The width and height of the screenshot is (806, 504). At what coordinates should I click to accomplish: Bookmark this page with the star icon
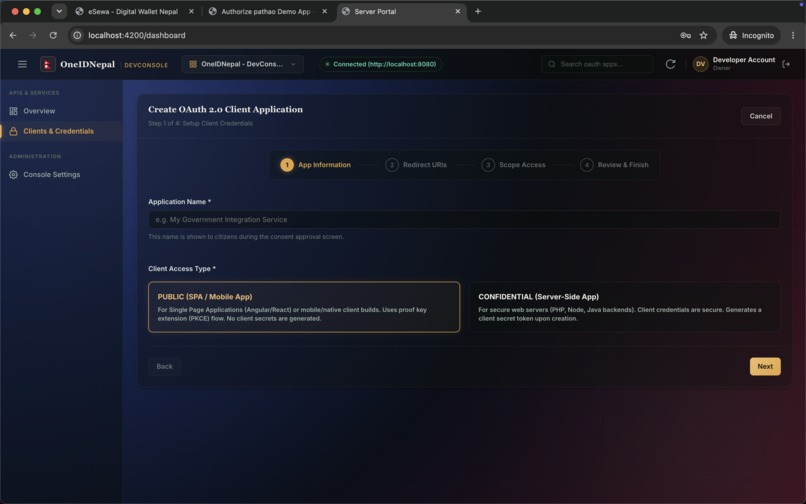click(704, 35)
